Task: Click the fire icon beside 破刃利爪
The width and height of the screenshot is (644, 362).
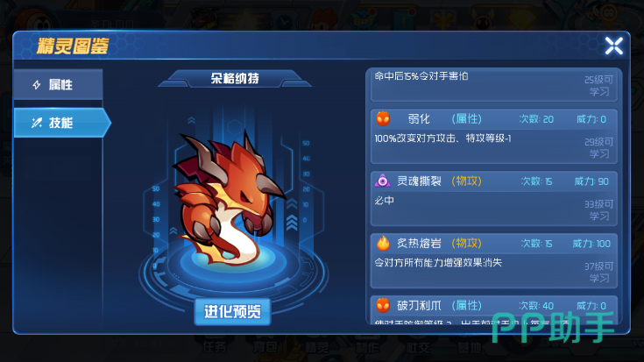Action: tap(383, 305)
